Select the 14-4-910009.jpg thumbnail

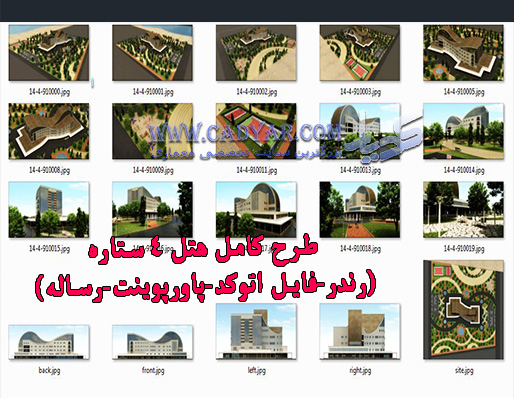(x=152, y=131)
